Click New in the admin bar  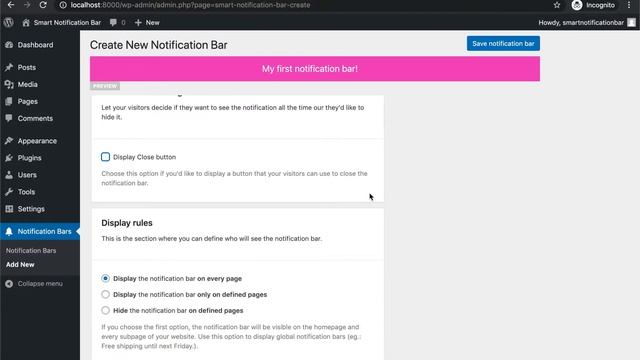[153, 22]
